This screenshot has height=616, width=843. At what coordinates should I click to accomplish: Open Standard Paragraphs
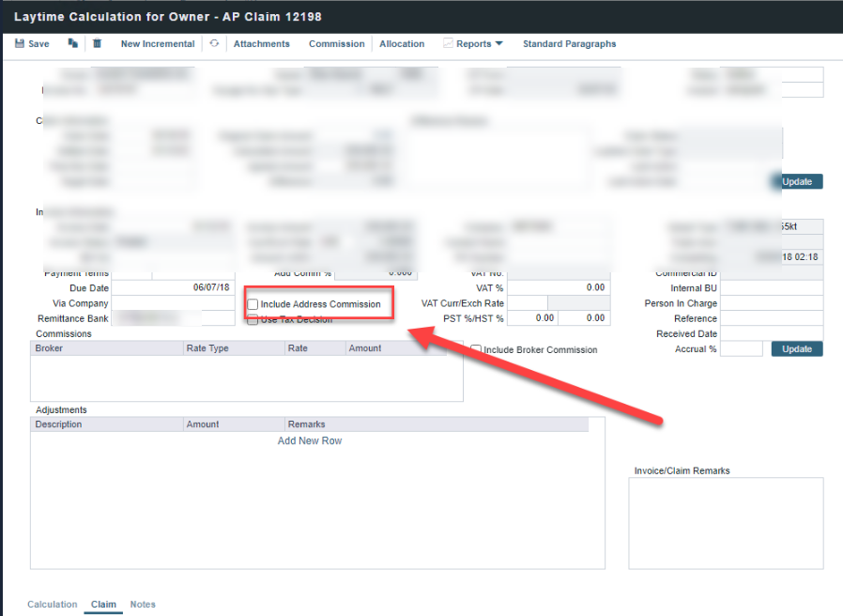[569, 44]
